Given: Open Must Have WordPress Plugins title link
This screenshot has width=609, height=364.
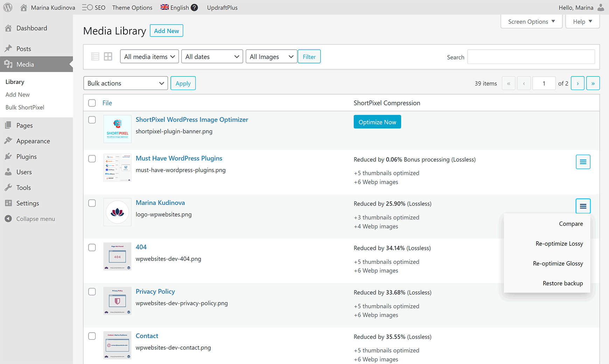Looking at the screenshot, I should (x=179, y=158).
